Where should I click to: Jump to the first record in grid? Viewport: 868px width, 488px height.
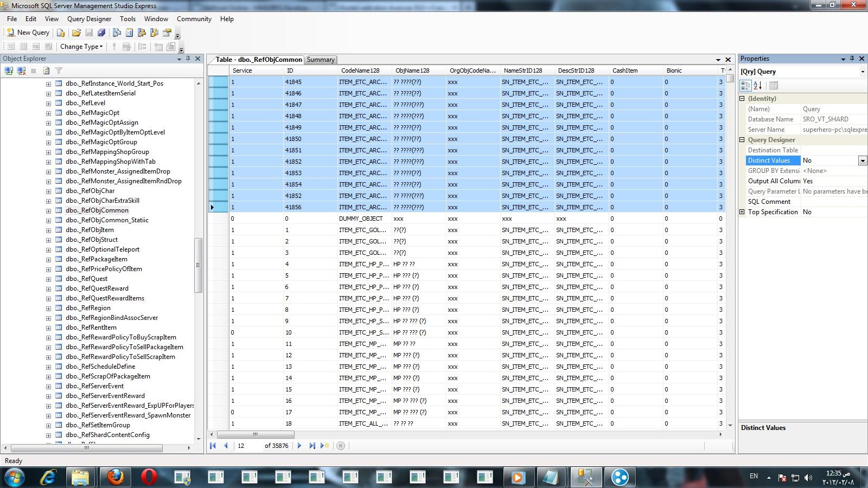tap(213, 446)
